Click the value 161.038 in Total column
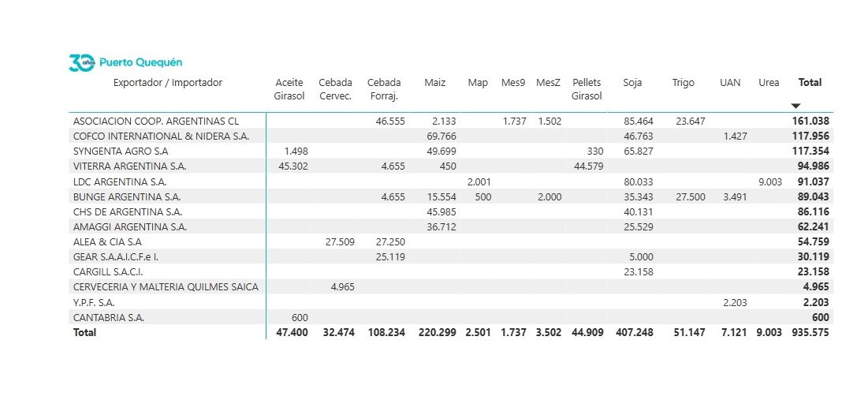Viewport: 868px width, 400px height. (810, 121)
